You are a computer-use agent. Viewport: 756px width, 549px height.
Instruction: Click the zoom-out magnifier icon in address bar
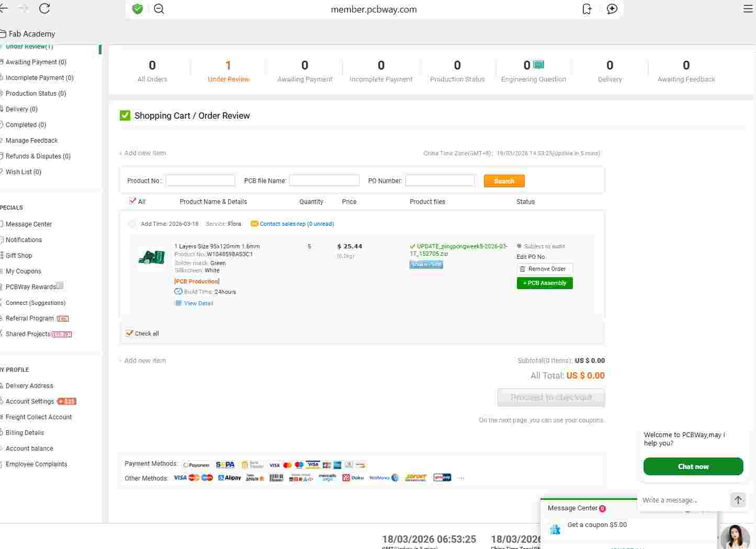[x=159, y=9]
